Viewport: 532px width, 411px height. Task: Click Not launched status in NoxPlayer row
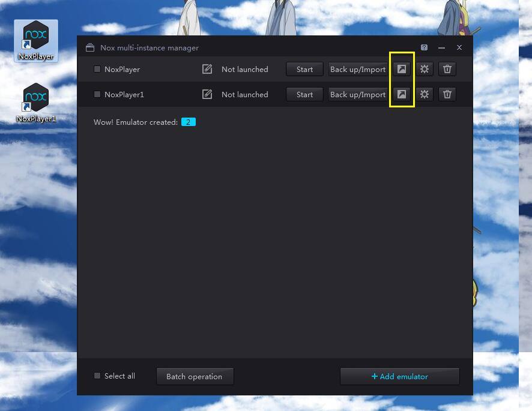[x=244, y=70]
